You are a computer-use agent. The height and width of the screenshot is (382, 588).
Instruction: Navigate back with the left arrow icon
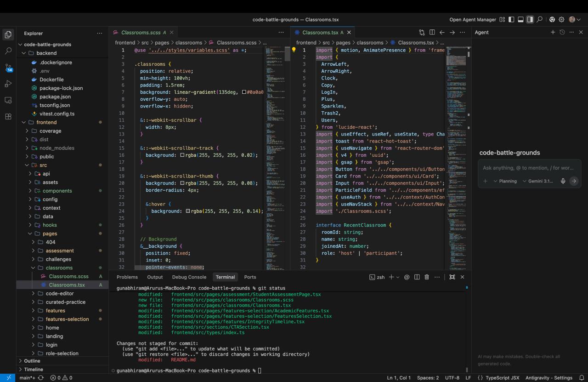coord(442,33)
